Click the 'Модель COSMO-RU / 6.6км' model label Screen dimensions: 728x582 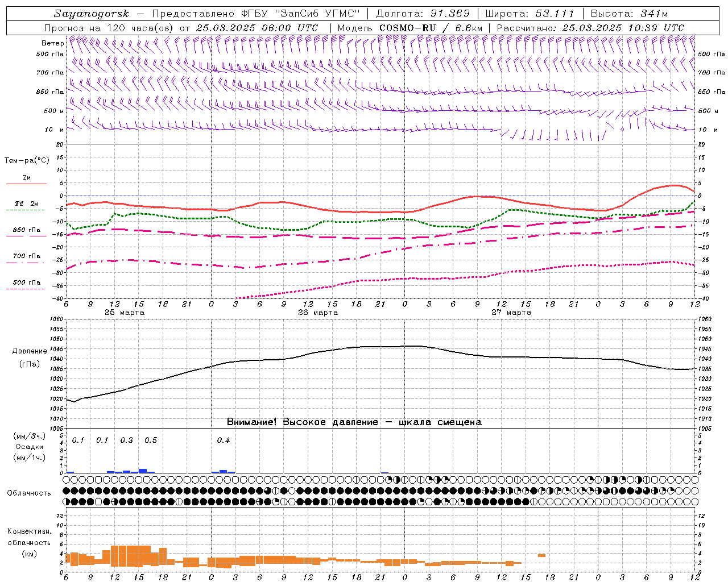tap(409, 28)
